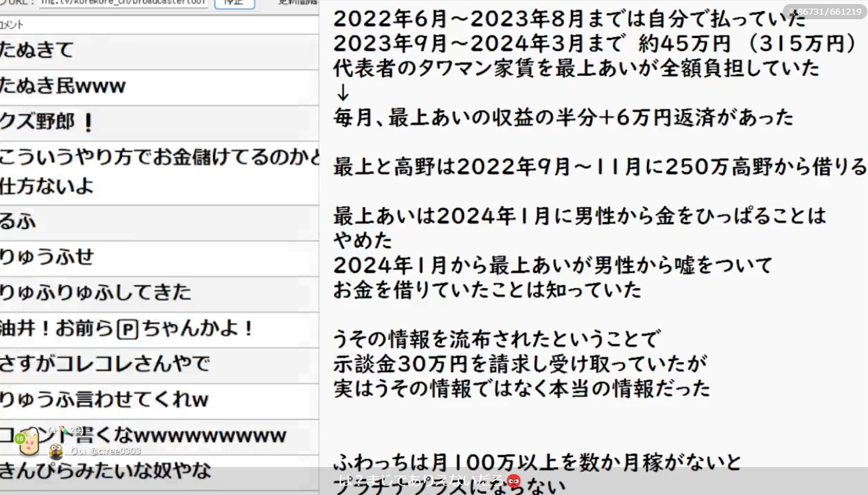The width and height of the screenshot is (868, 495).
Task: Select the 油井！お前らPちゃんかよ！ comment
Action: coord(158,329)
